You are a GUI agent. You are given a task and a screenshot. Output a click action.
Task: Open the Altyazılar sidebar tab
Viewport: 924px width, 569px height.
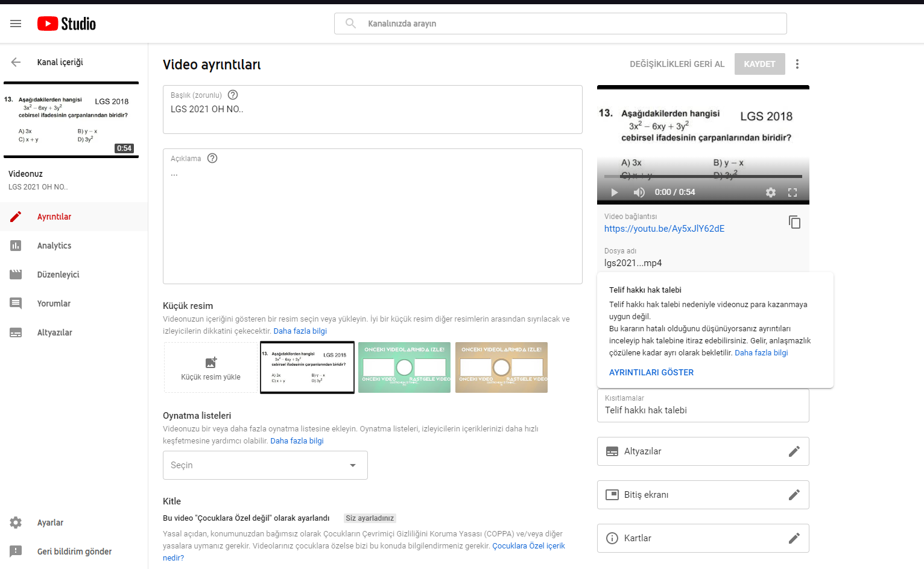pyautogui.click(x=74, y=332)
